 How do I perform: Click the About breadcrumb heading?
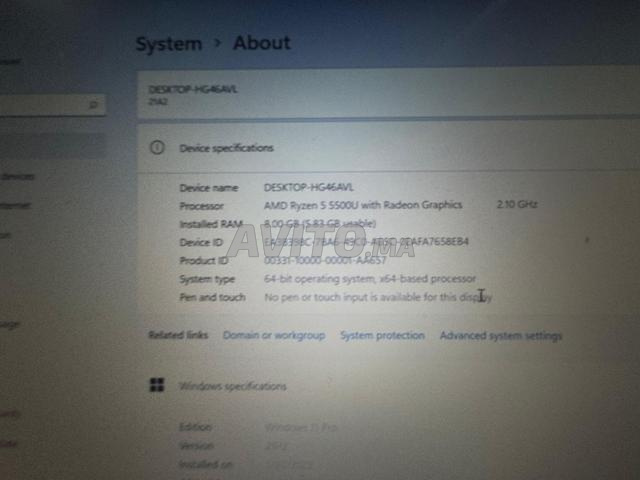(x=262, y=43)
